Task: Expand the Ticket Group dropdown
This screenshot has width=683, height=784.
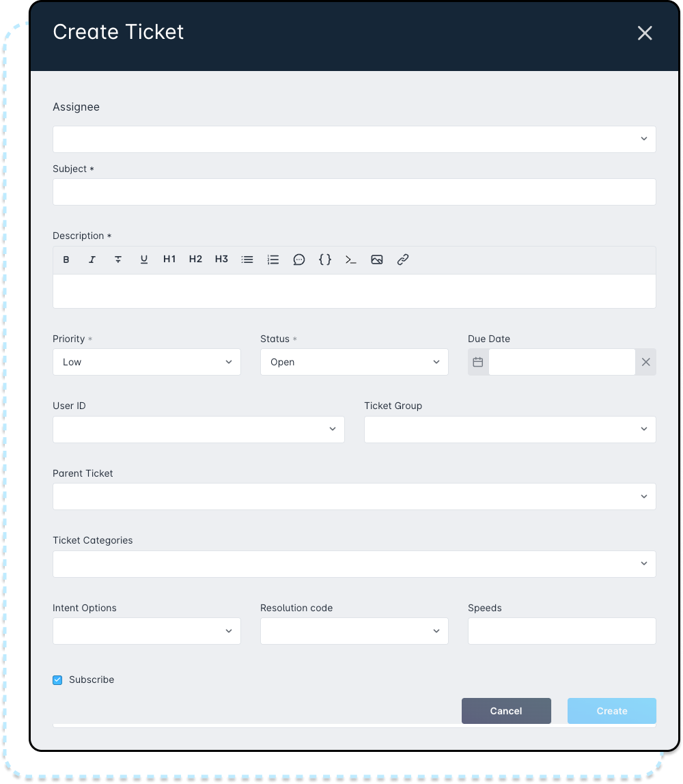Action: 510,430
